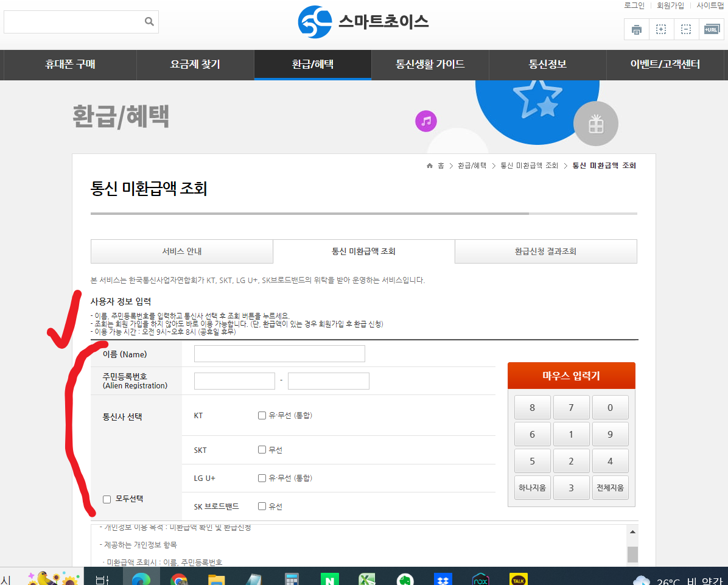728x585 pixels.
Task: Check KT 유·무선 (통합) checkbox
Action: click(262, 416)
